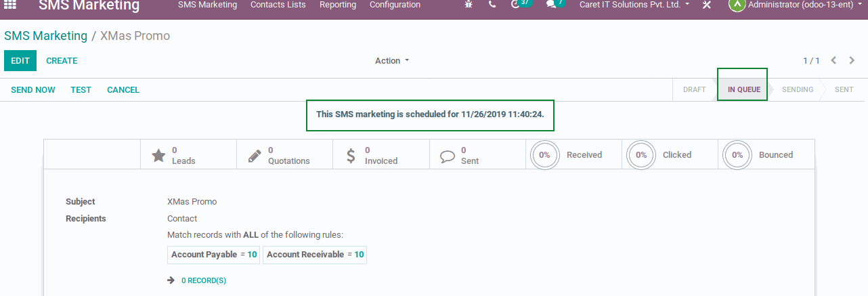Viewport: 868px width, 296px height.
Task: Click the Quotations pencil icon
Action: pyautogui.click(x=255, y=155)
